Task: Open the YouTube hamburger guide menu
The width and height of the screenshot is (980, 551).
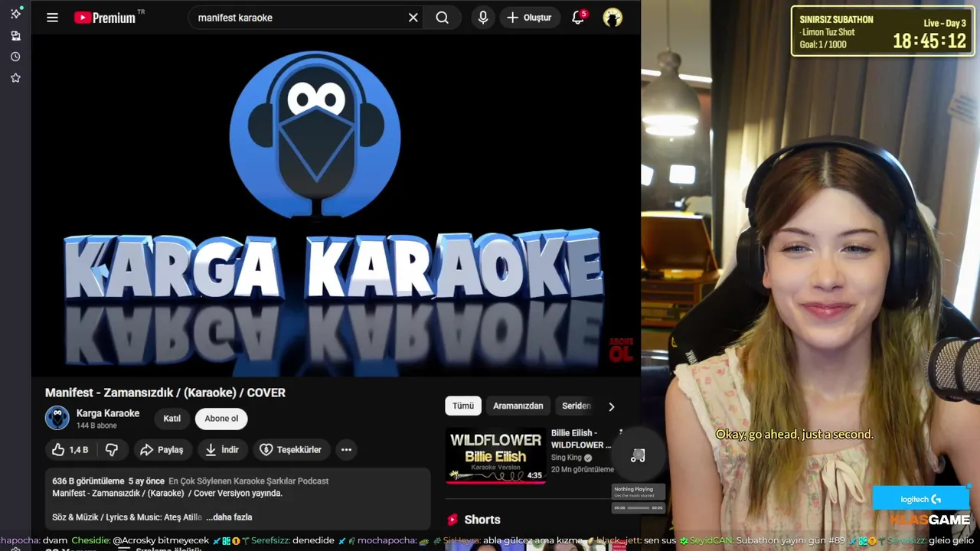Action: (x=52, y=18)
